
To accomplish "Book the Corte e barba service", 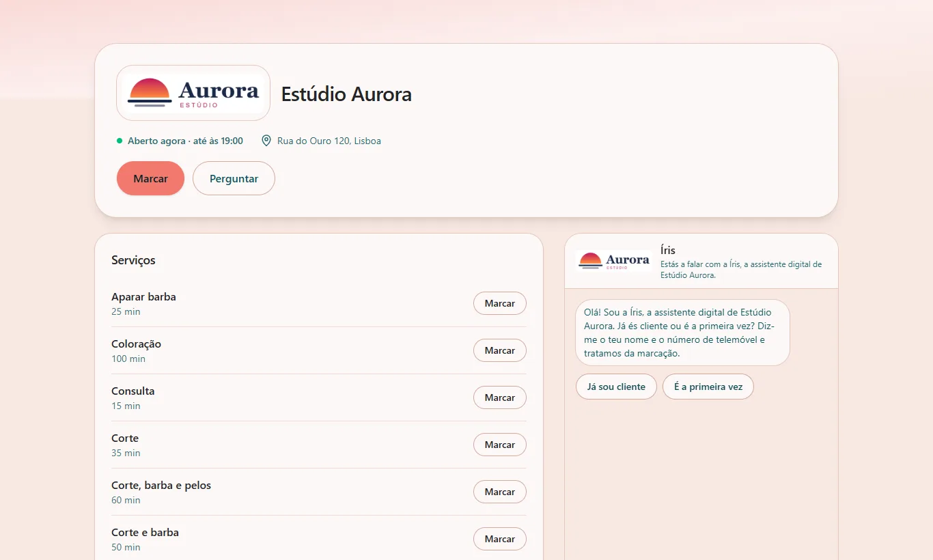I will (x=500, y=539).
